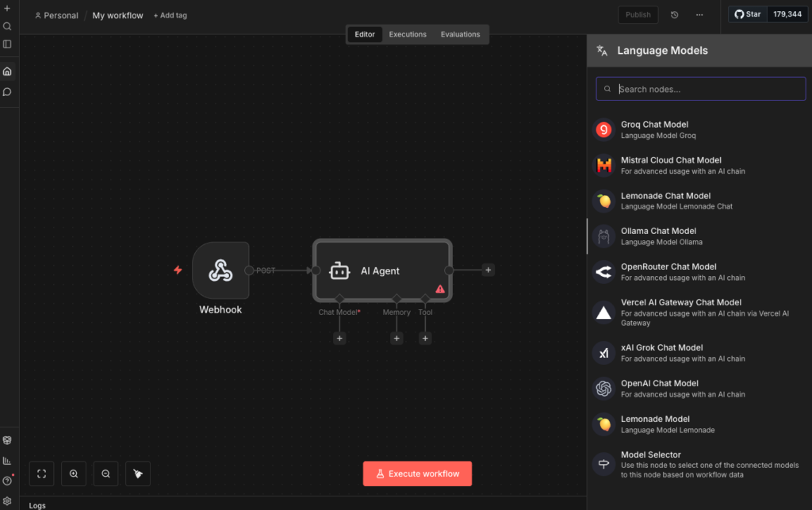Switch to the Evaluations tab

pos(460,34)
